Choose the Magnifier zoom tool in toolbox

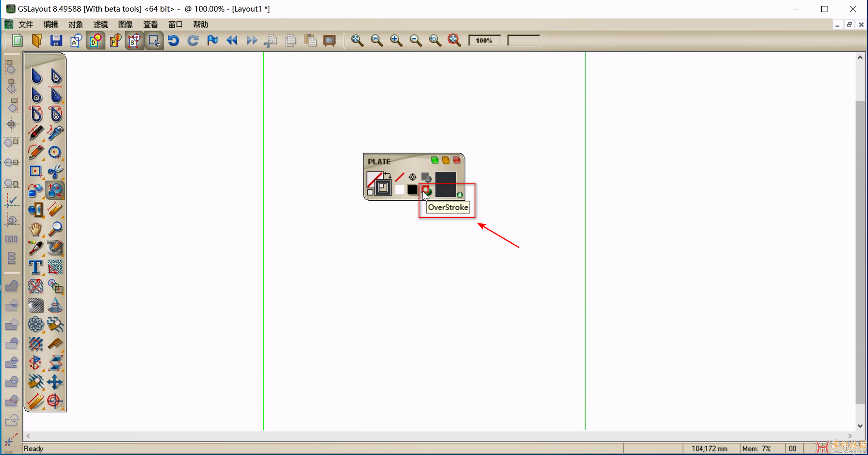point(55,229)
